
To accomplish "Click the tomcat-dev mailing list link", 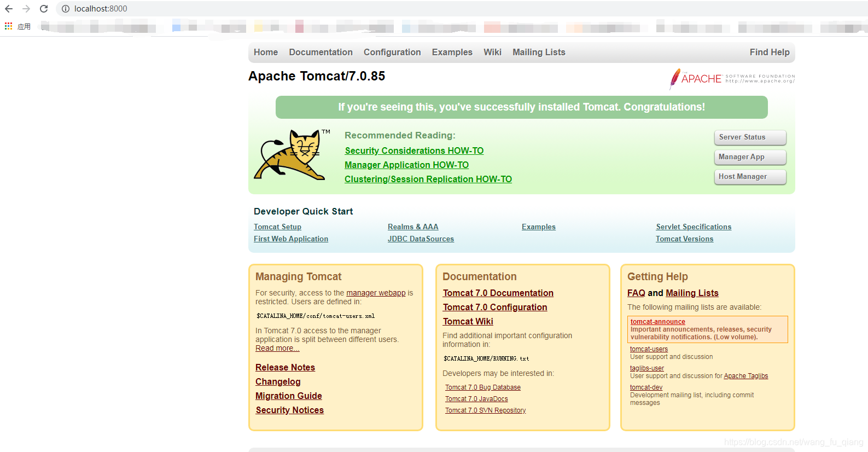I will [646, 387].
